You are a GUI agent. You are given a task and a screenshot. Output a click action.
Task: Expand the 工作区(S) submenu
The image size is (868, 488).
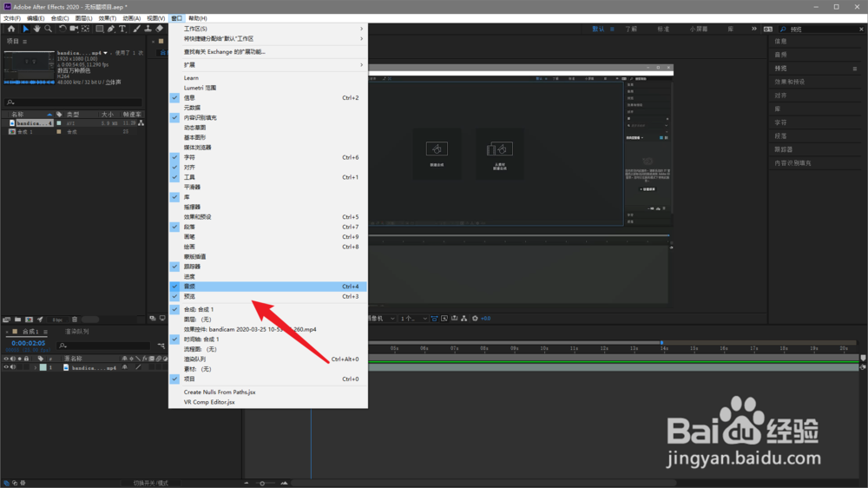pyautogui.click(x=268, y=29)
